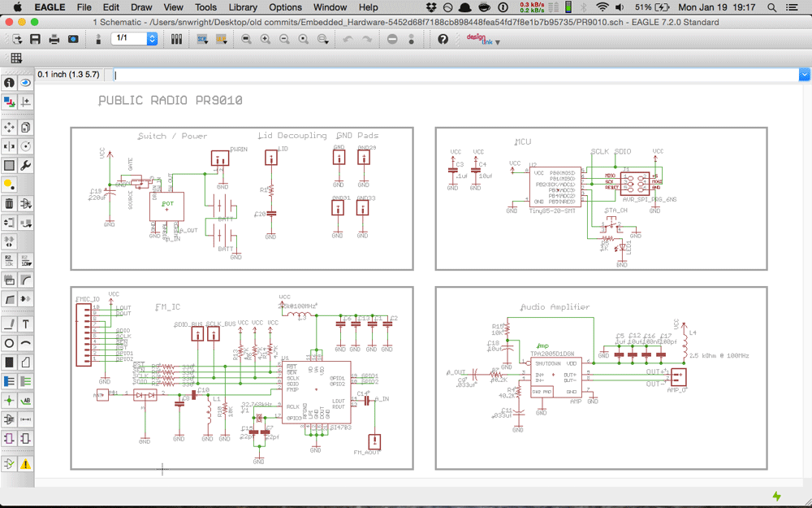Open the CAM processor icon
Screen dimensions: 812x508
73,39
